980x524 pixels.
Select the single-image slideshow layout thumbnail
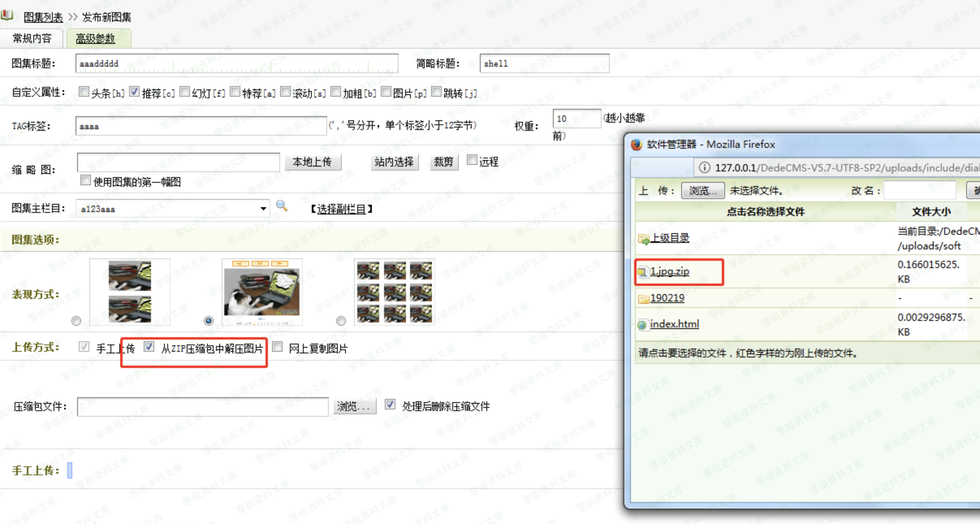click(x=262, y=292)
